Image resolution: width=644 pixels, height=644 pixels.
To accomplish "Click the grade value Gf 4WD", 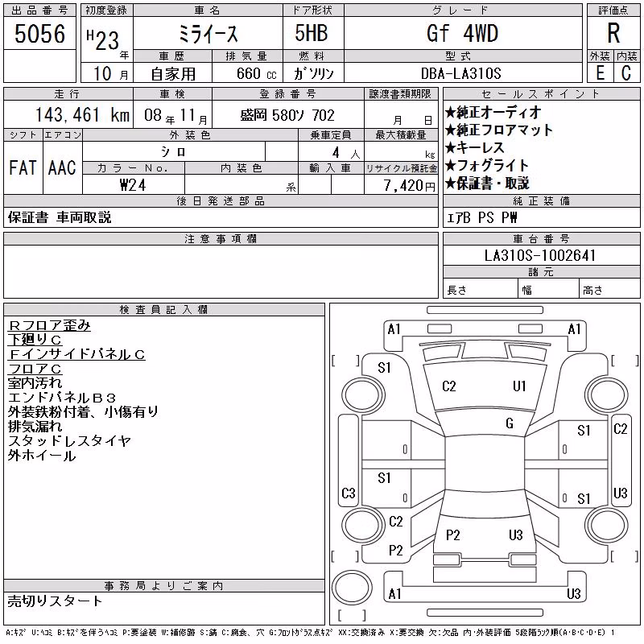I will click(462, 33).
